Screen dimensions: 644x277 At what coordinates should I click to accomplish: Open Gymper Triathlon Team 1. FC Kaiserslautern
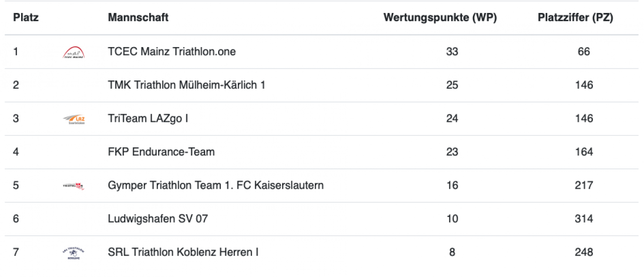point(216,186)
